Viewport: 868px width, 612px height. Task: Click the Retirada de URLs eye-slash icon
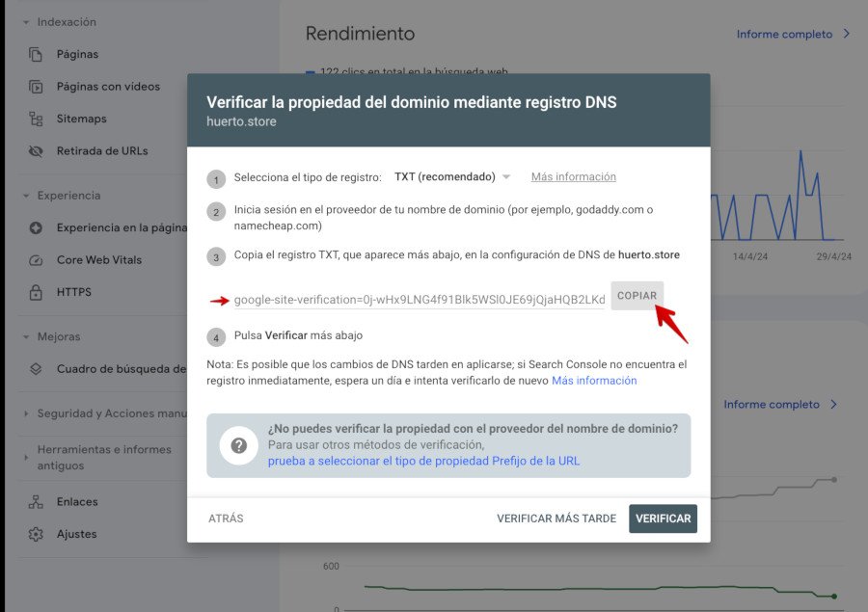(x=36, y=151)
